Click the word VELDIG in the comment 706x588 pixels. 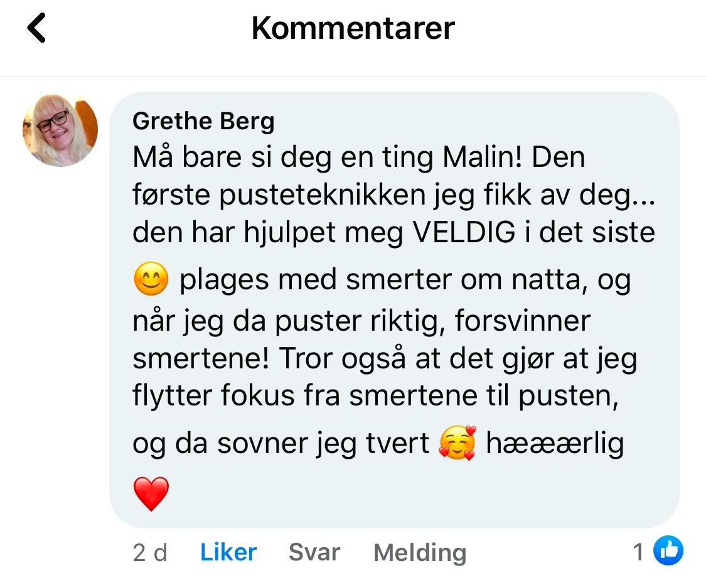point(463,233)
